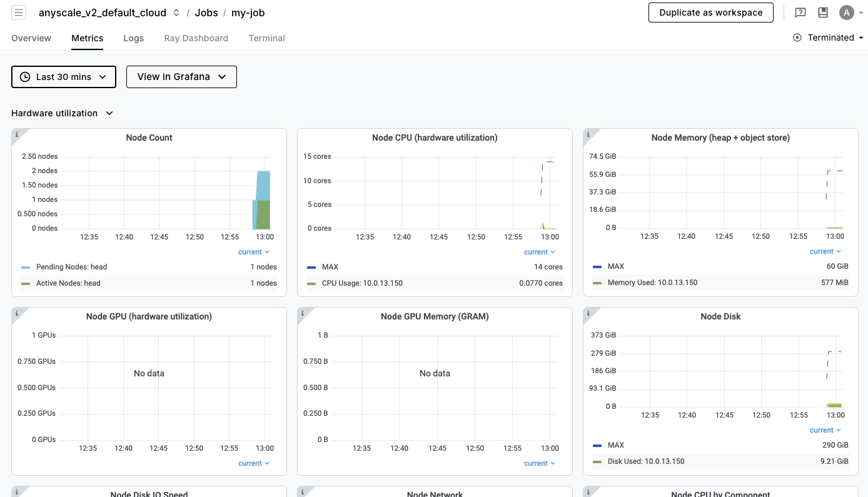Toggle the MAX series in Node Disk legend
This screenshot has width=868, height=497.
(616, 445)
